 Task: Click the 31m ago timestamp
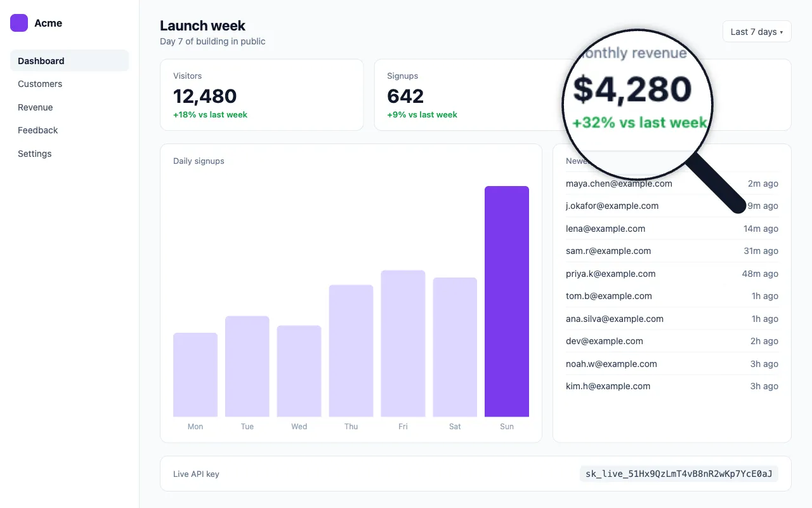click(x=761, y=251)
